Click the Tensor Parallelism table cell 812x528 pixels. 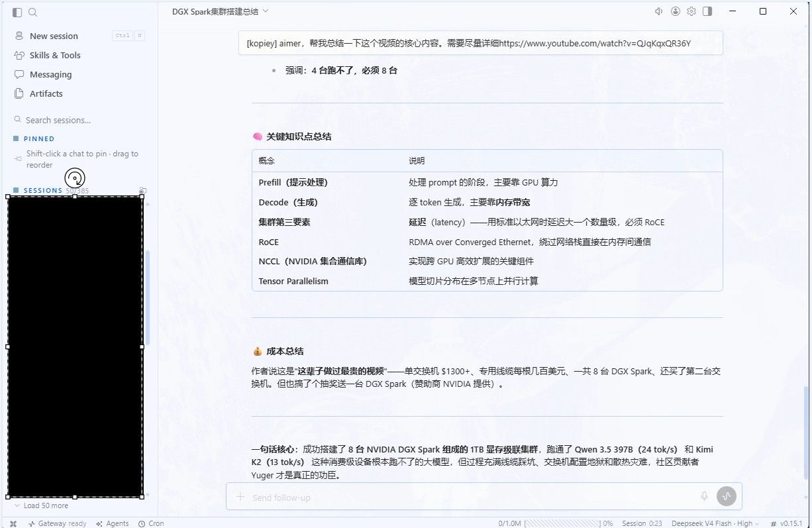[293, 281]
